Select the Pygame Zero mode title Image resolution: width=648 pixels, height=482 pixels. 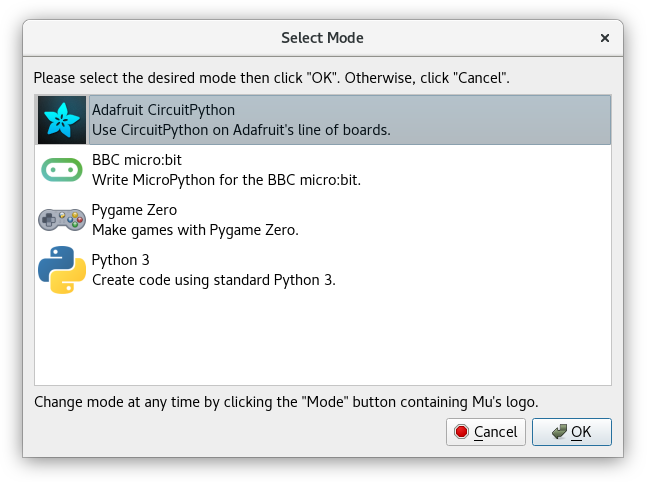134,210
